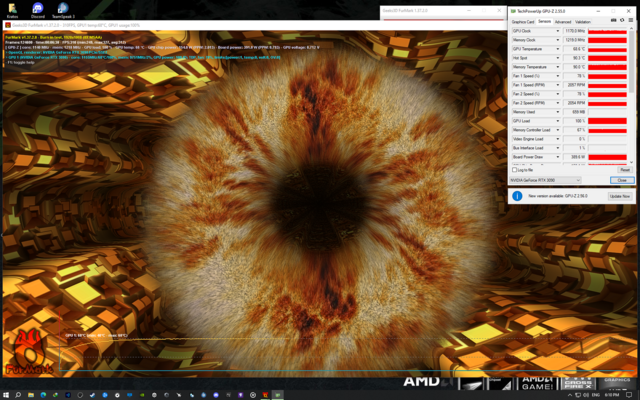Switch to the FurMark taskbar icon
The width and height of the screenshot is (640, 400).
[265, 395]
